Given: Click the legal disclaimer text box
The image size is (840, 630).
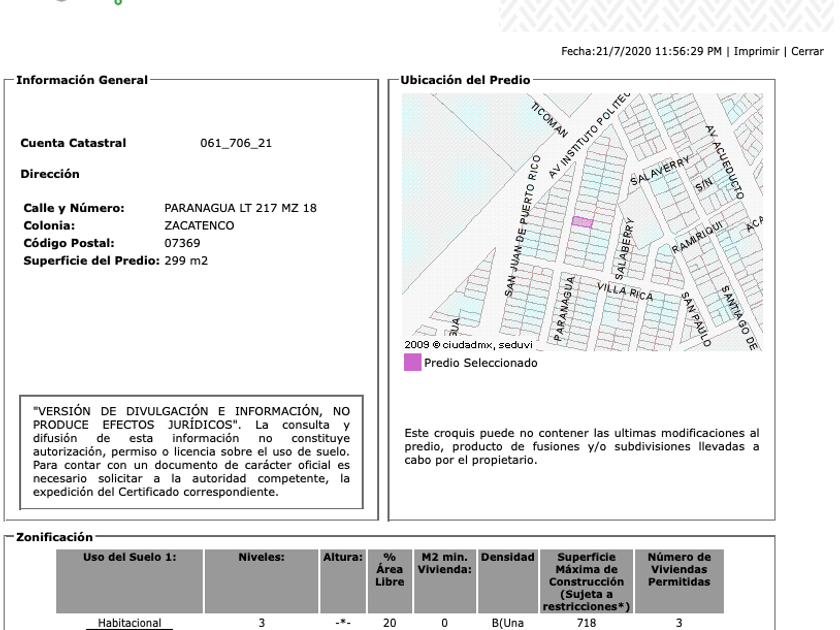Looking at the screenshot, I should (191, 452).
